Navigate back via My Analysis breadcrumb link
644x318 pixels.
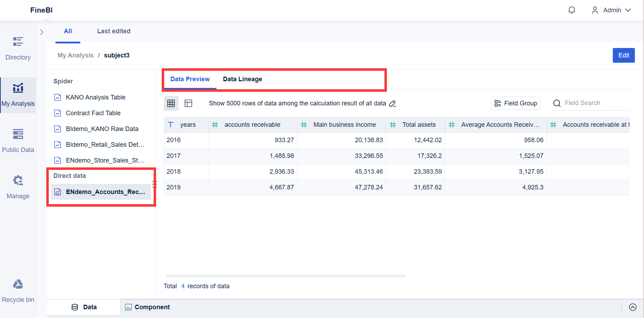[75, 55]
